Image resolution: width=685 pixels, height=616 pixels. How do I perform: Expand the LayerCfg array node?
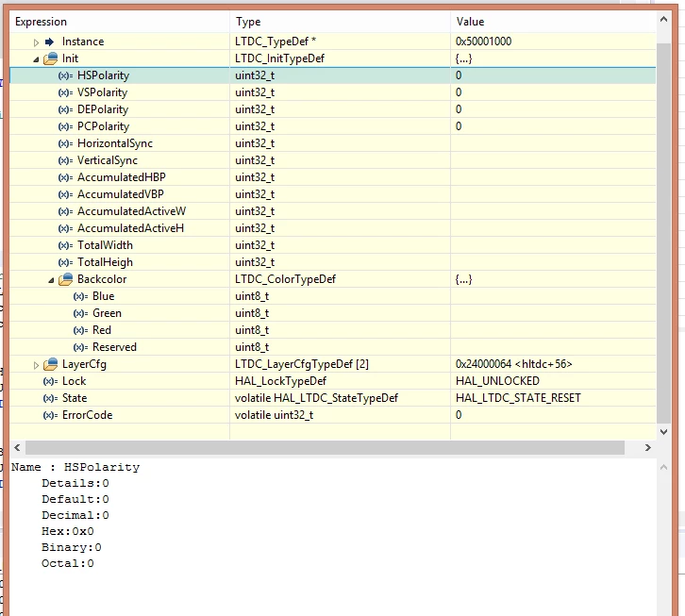(x=36, y=365)
